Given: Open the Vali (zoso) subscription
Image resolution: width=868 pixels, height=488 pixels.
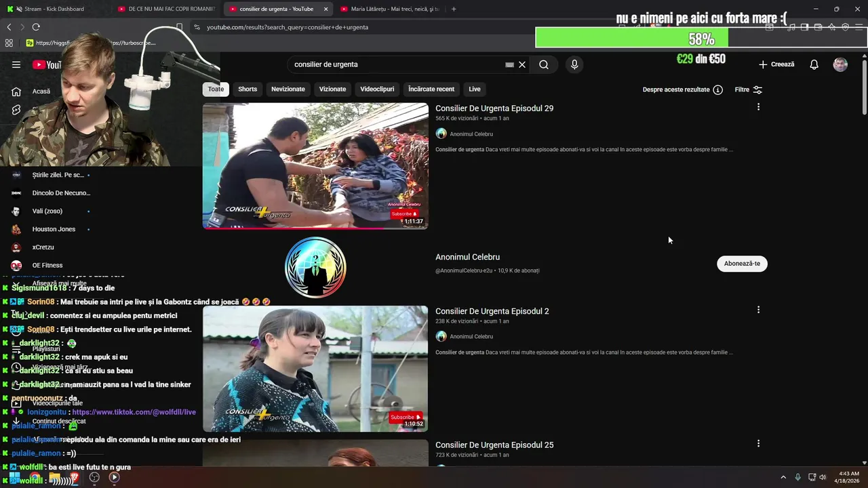Looking at the screenshot, I should click(x=47, y=211).
